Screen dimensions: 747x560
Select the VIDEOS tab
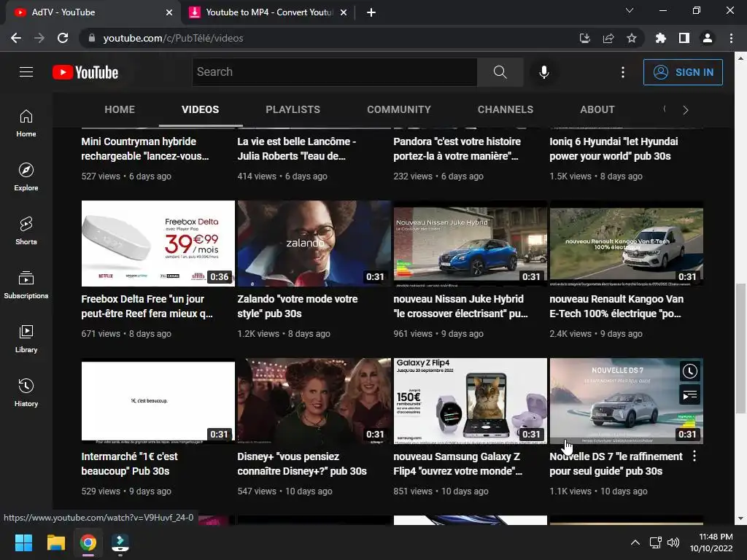[200, 109]
